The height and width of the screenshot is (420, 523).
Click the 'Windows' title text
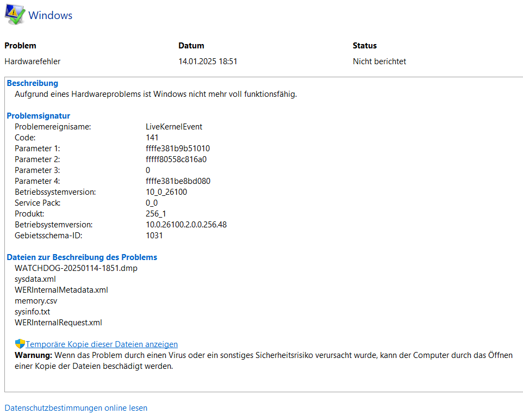point(51,15)
